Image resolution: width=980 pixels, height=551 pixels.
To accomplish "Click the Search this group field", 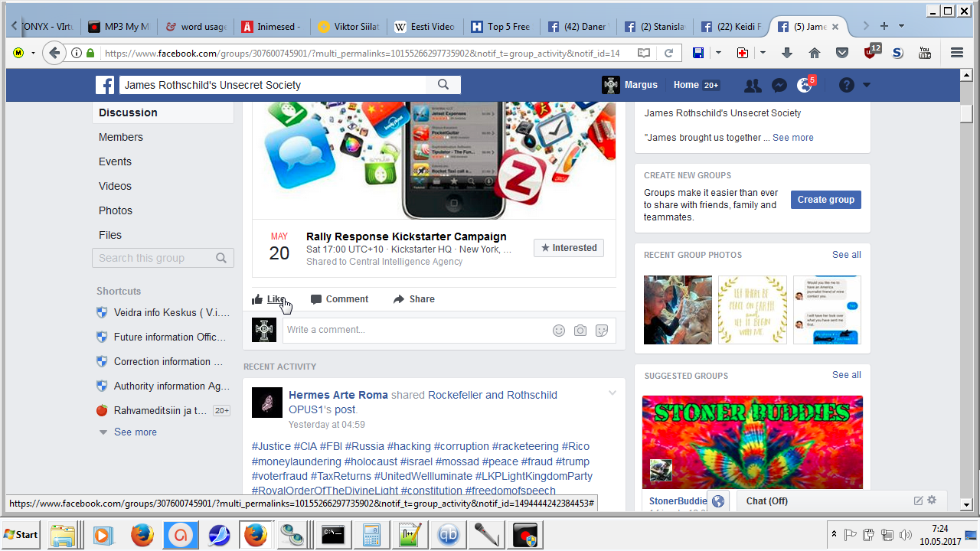I will 163,258.
